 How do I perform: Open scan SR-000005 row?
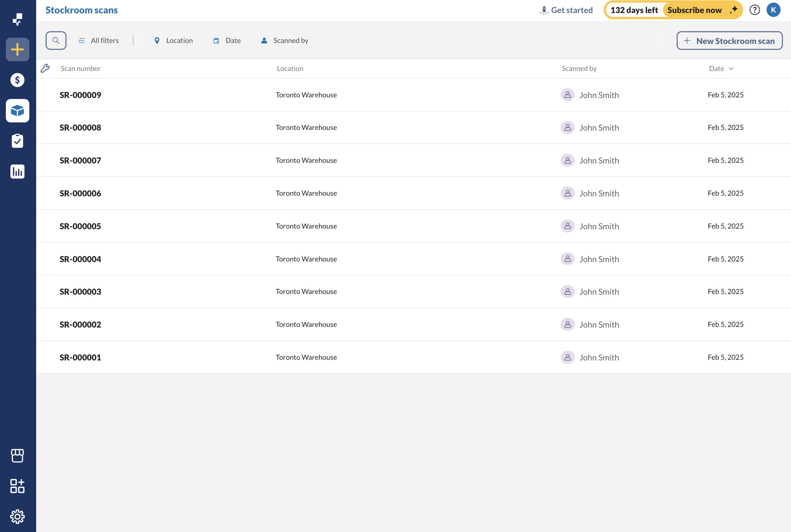click(80, 226)
